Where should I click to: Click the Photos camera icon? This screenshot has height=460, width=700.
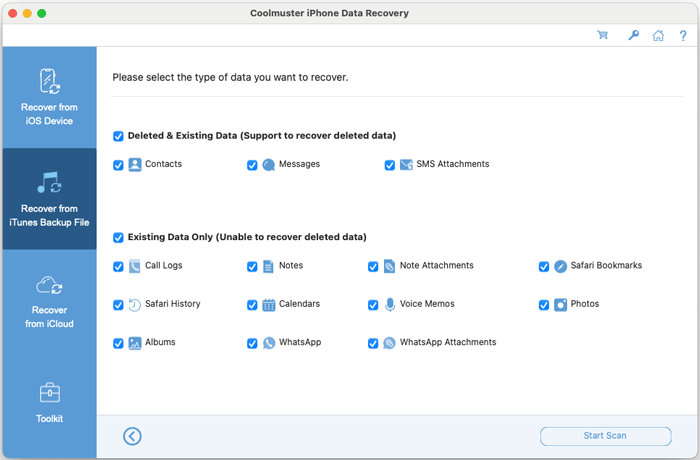pyautogui.click(x=560, y=305)
